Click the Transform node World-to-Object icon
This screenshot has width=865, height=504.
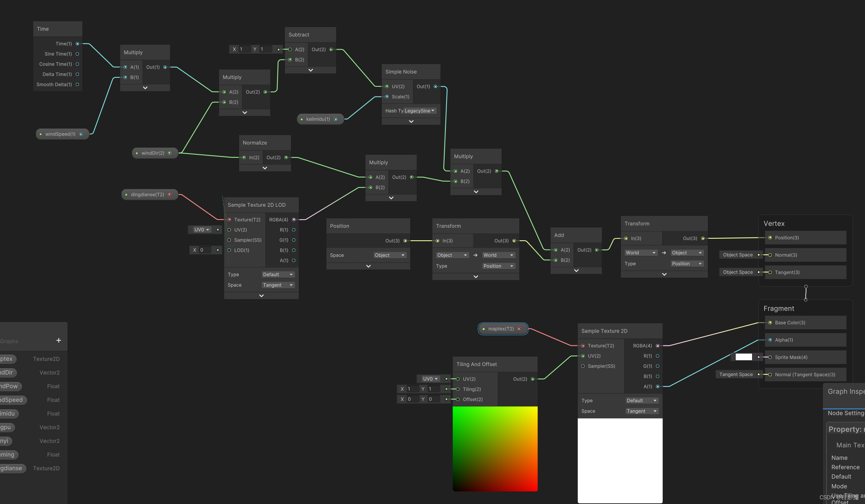pyautogui.click(x=665, y=253)
